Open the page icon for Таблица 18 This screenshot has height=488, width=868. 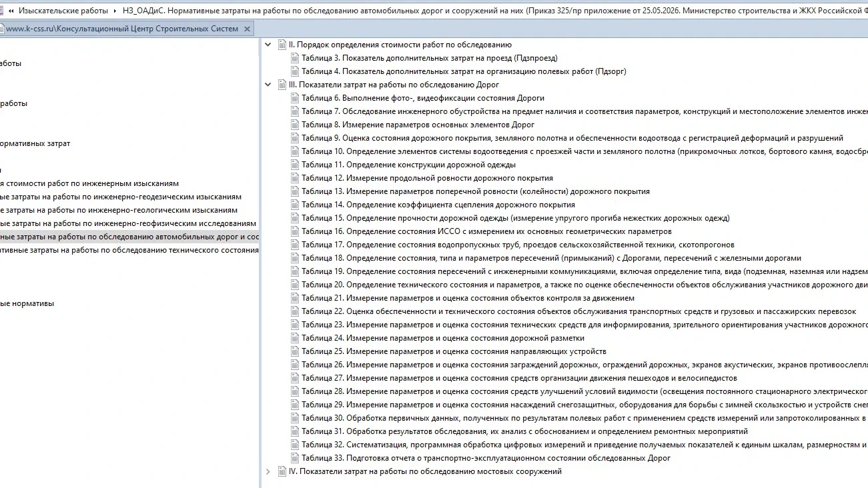click(x=295, y=258)
